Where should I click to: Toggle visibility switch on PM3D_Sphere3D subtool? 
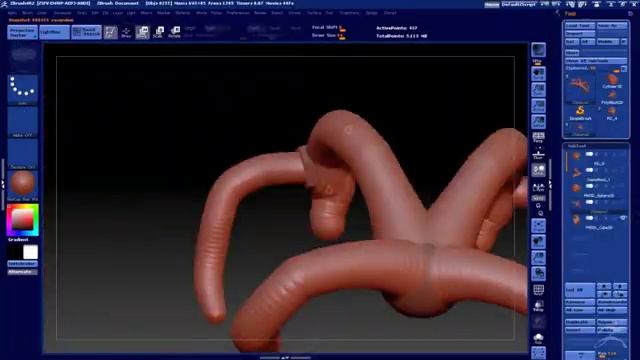589,186
